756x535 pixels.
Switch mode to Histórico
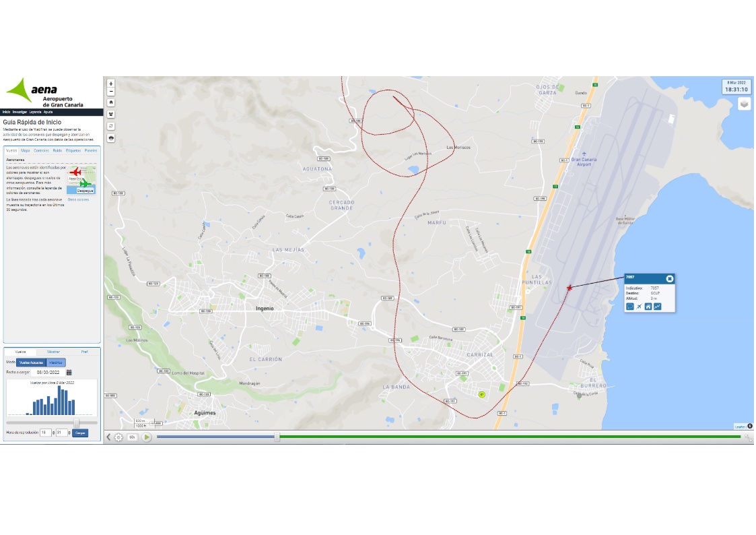tap(55, 363)
